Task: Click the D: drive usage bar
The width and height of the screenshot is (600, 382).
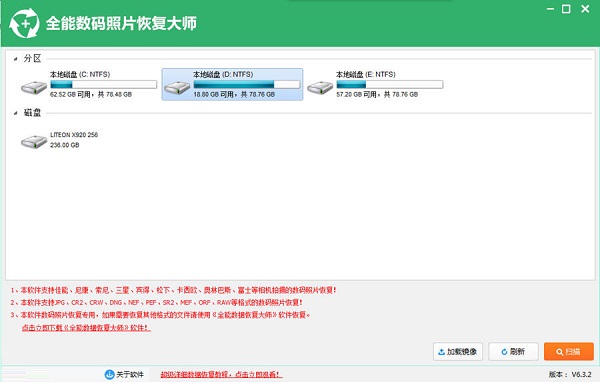Action: [246, 84]
